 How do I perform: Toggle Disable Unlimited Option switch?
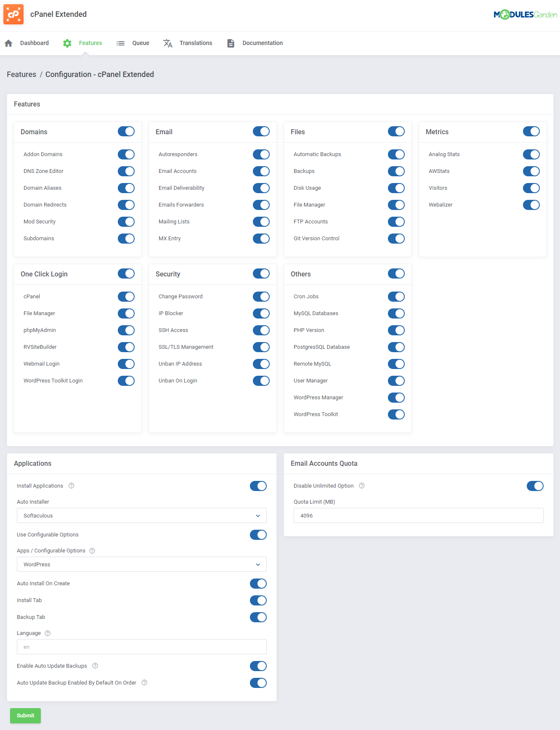click(x=535, y=486)
